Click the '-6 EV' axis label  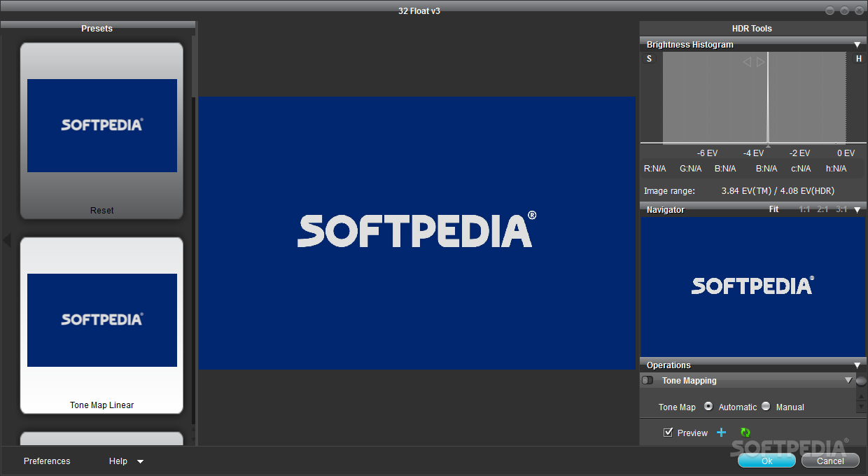[x=707, y=153]
